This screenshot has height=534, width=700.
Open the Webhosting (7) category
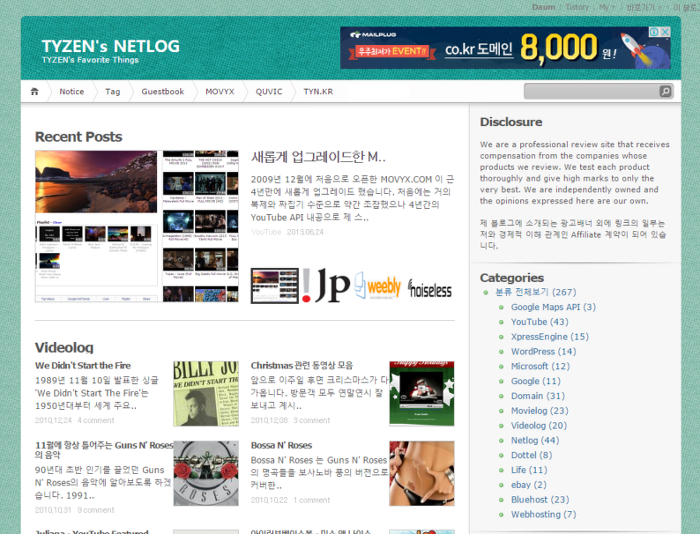coord(543,514)
